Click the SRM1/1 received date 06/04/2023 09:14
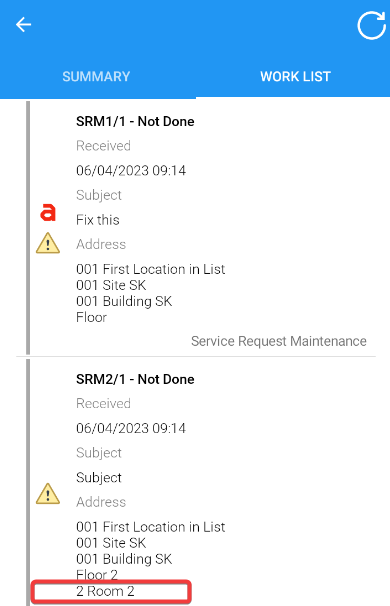 (x=131, y=170)
